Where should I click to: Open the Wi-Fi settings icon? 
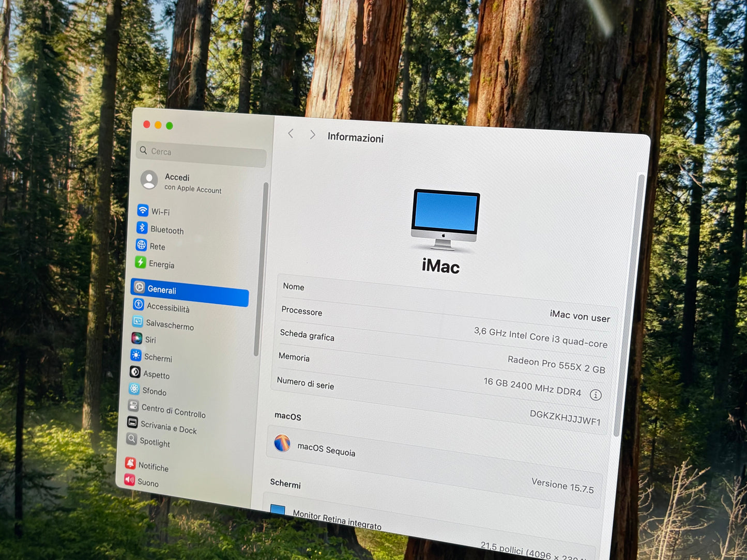(142, 209)
